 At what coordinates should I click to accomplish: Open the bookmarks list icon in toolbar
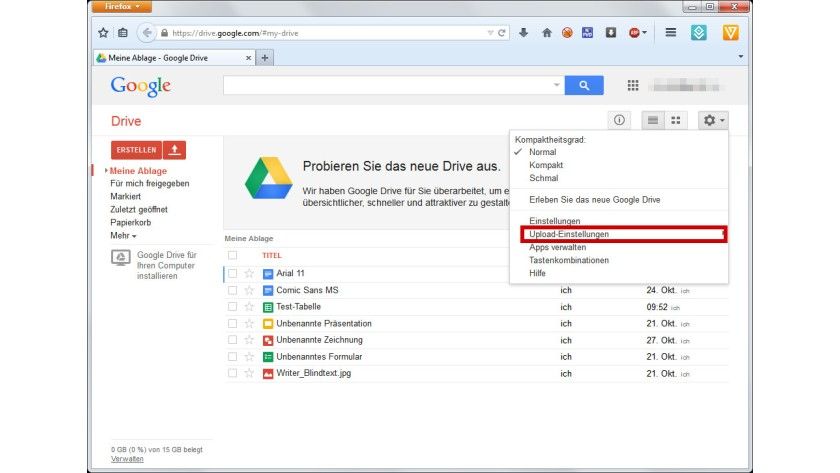pyautogui.click(x=123, y=33)
